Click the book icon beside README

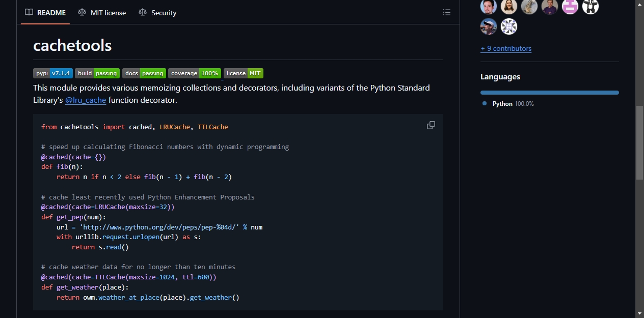point(29,13)
